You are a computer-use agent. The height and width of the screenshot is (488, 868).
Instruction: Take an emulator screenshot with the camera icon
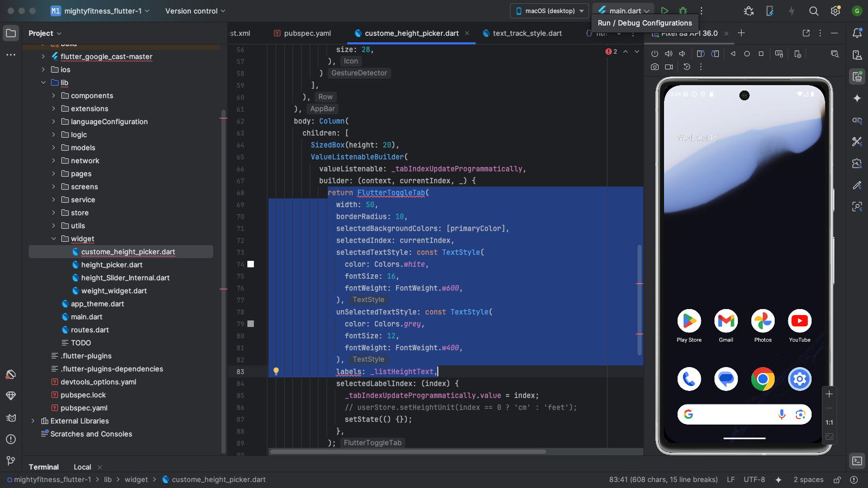[x=655, y=67]
